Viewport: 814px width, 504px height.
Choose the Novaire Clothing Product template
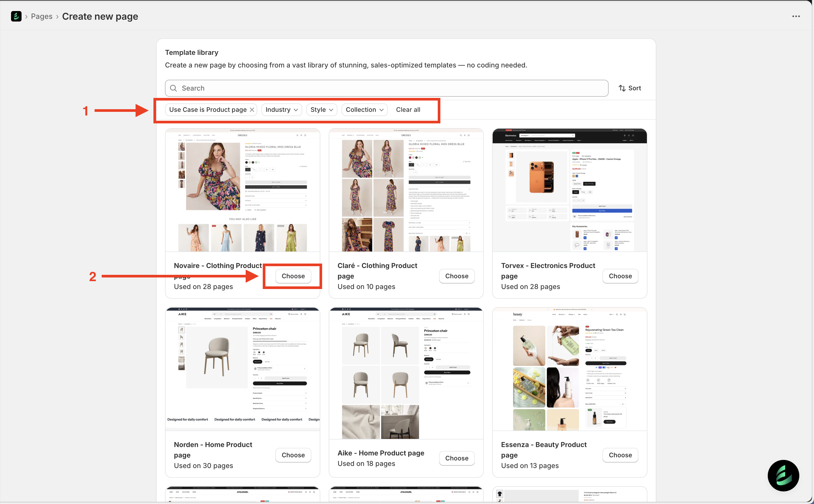click(x=293, y=276)
